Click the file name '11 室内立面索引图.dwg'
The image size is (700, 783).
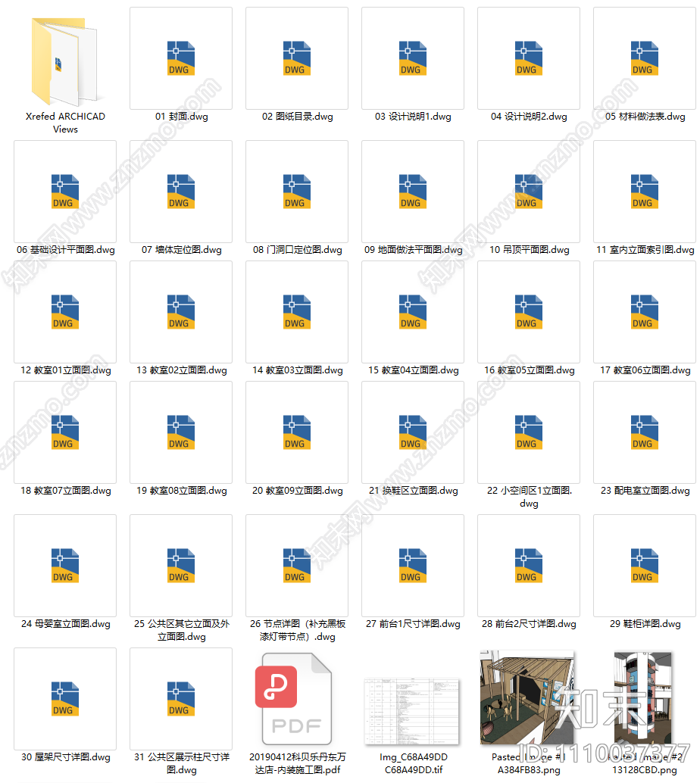click(645, 250)
